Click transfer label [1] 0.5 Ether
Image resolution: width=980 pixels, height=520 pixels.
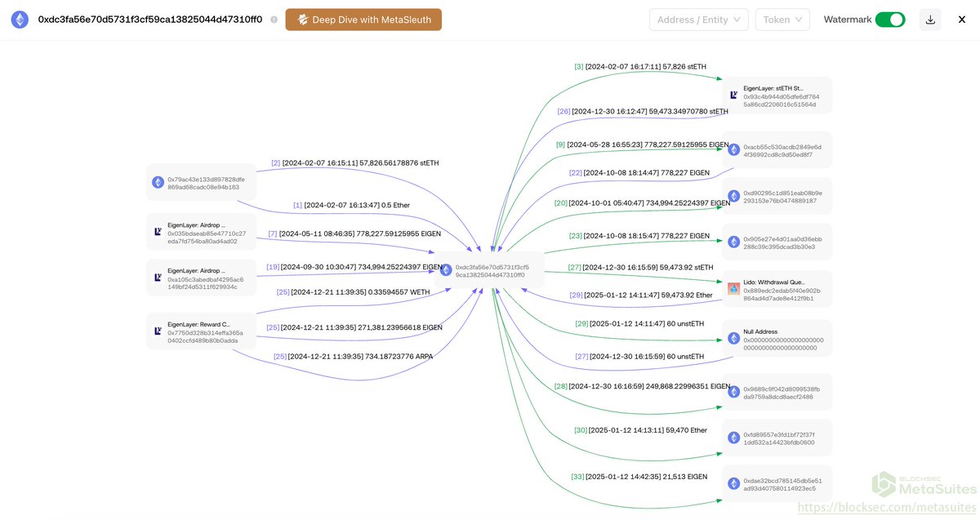coord(351,205)
